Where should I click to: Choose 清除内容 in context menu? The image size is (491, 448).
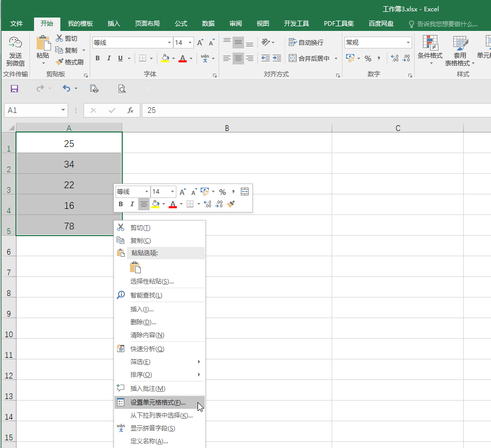(x=160, y=335)
